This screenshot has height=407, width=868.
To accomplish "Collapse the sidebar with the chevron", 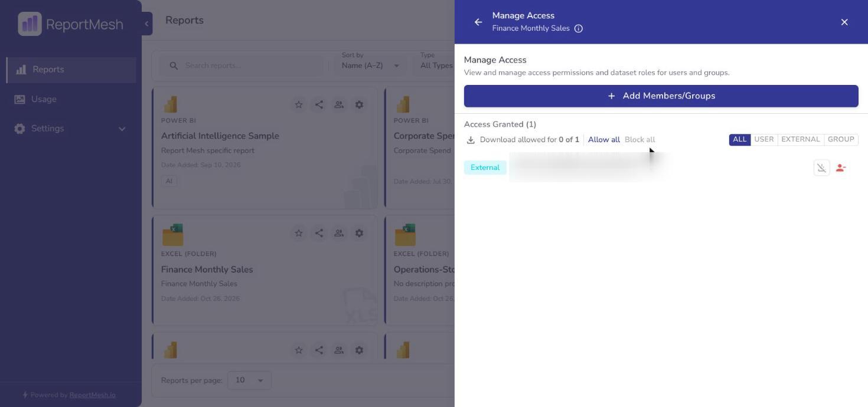I will coord(146,24).
